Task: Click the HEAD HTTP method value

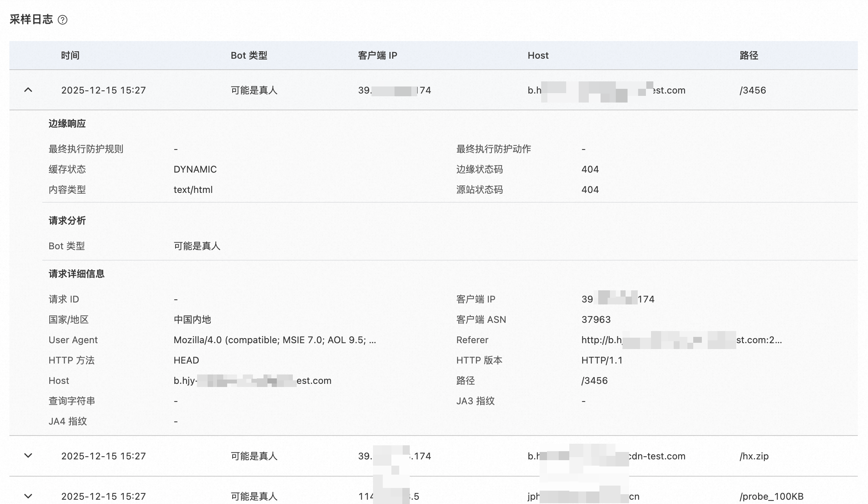Action: pyautogui.click(x=186, y=360)
